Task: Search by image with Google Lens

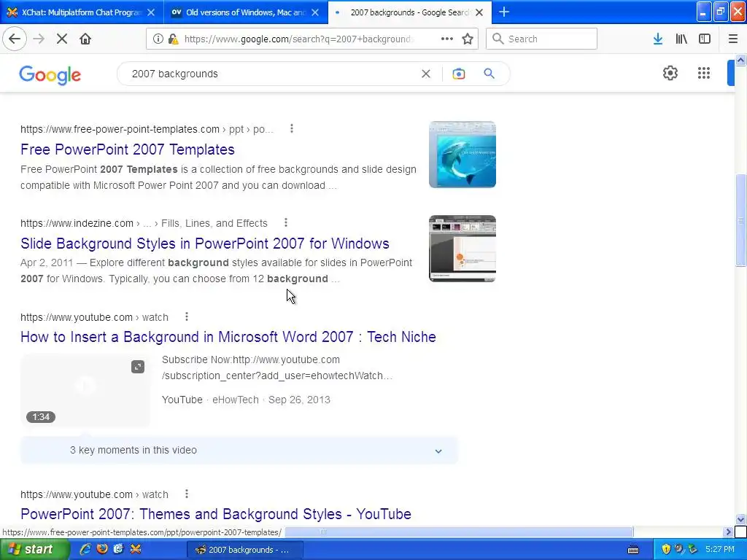Action: [459, 74]
